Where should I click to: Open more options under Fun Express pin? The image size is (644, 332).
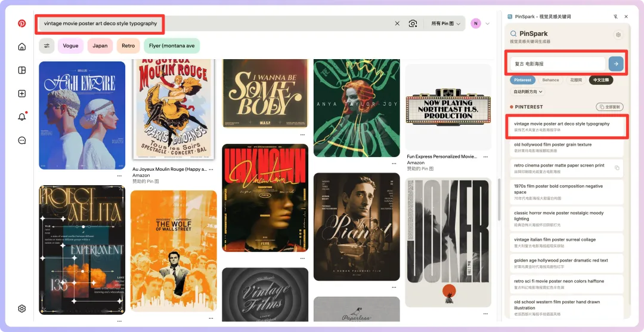[x=485, y=157]
